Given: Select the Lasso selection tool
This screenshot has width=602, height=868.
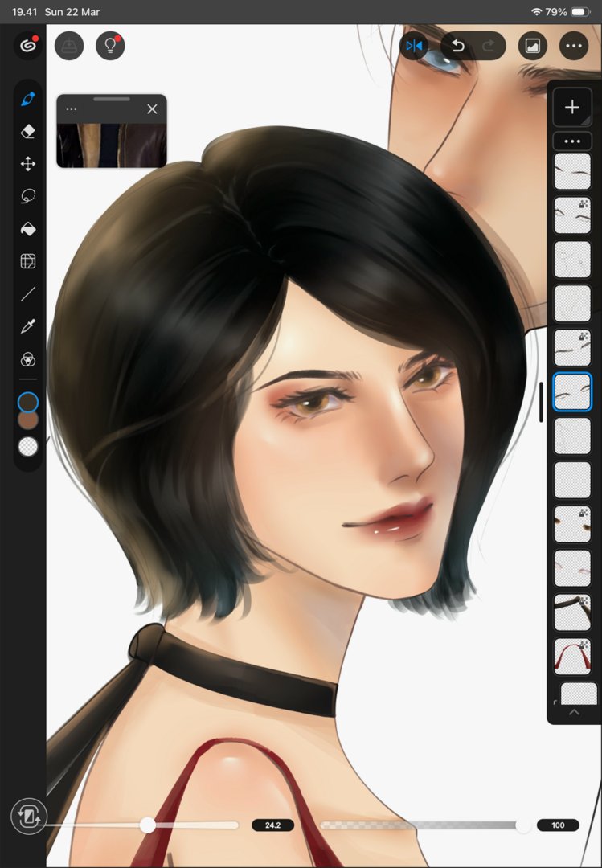Looking at the screenshot, I should coord(27,196).
